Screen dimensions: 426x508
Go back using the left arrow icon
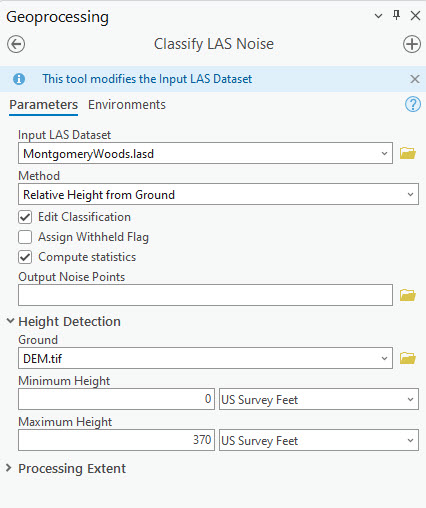pos(16,44)
